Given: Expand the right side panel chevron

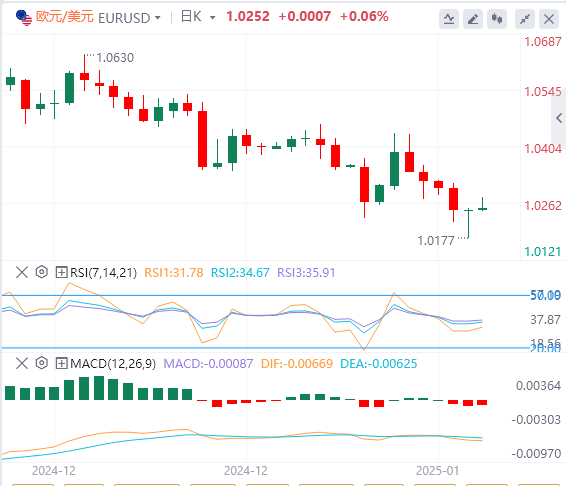Looking at the screenshot, I should pos(559,118).
